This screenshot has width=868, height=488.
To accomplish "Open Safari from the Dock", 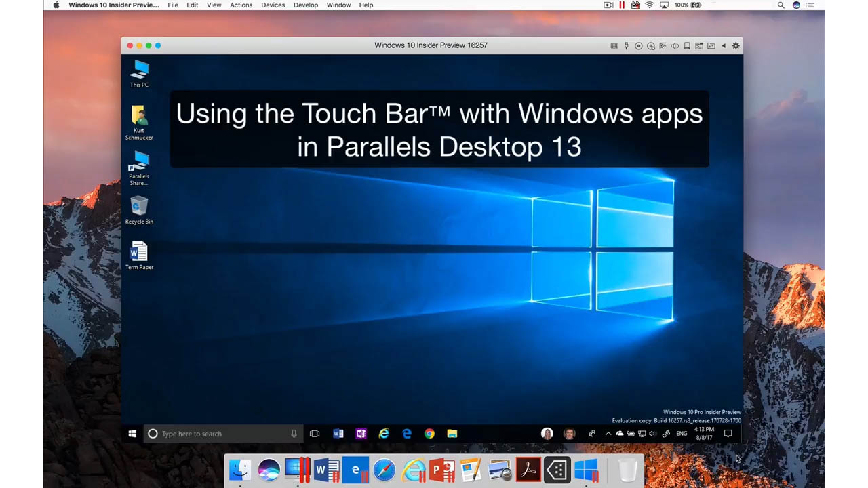I will pyautogui.click(x=384, y=470).
